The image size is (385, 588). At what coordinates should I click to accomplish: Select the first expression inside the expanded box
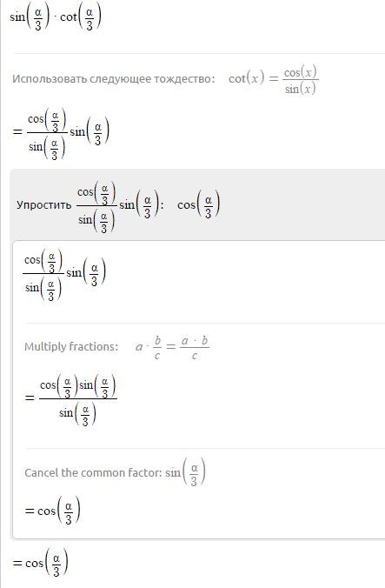pos(64,274)
